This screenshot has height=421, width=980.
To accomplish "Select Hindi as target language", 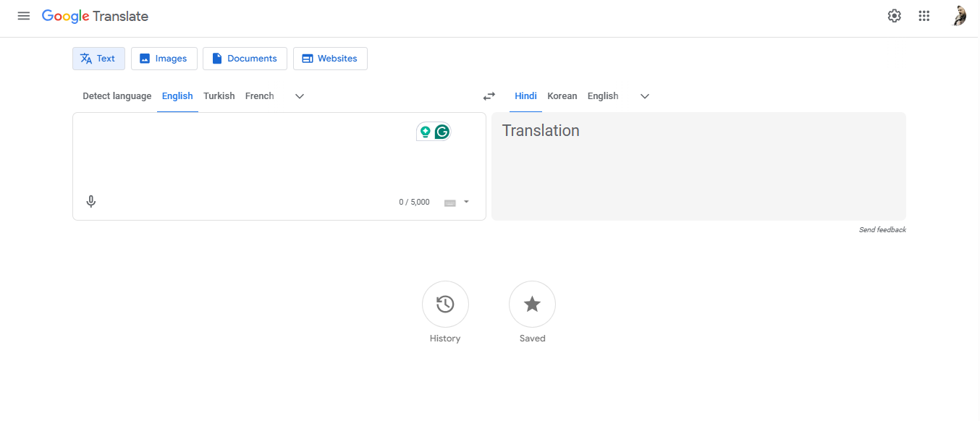I will tap(525, 96).
